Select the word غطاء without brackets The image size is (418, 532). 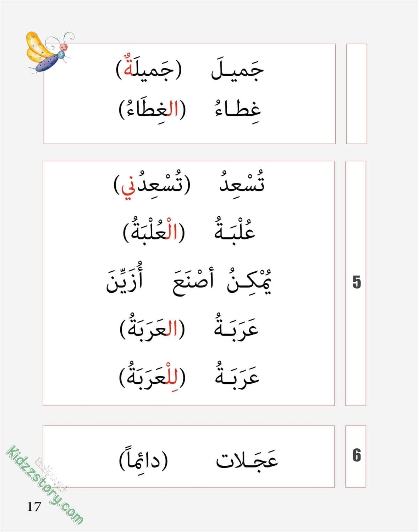238,108
